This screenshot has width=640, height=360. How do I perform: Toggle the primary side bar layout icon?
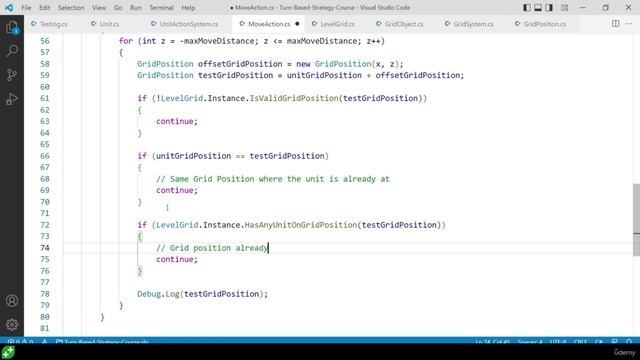527,7
